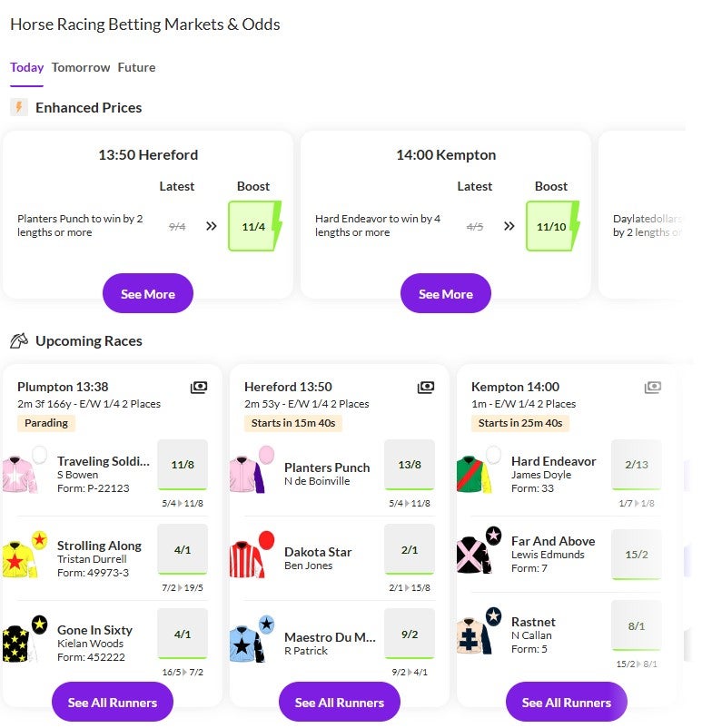712x728 pixels.
Task: Click the odds movement arrow under Traveling Soldier
Action: click(179, 501)
